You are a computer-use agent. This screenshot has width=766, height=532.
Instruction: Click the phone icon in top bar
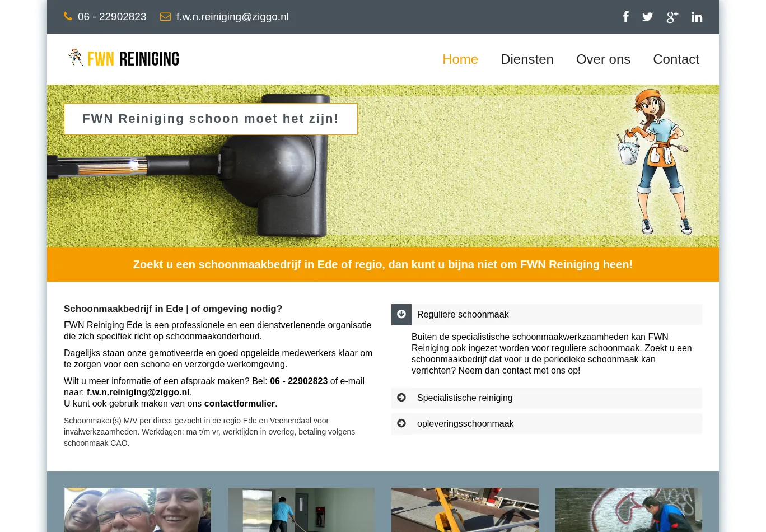[68, 16]
